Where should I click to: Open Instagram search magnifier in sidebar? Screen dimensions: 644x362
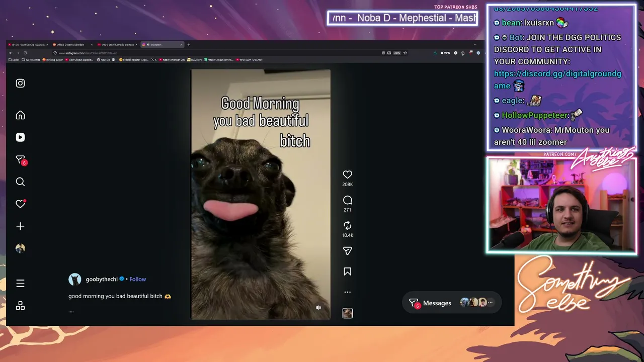click(x=20, y=182)
